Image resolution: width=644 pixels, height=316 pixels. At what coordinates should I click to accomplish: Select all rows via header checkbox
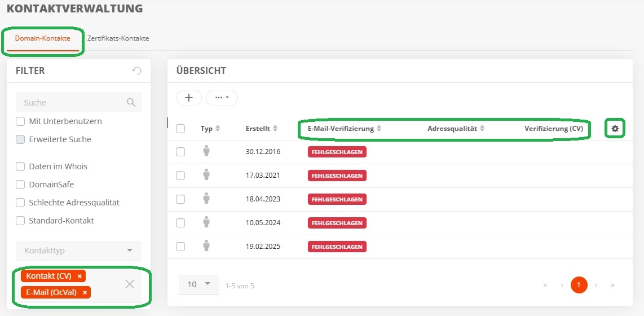(x=180, y=129)
